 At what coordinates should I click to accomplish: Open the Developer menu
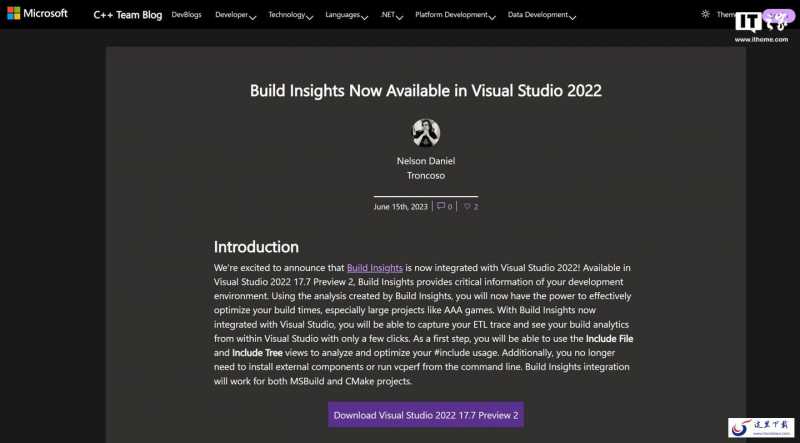[232, 15]
